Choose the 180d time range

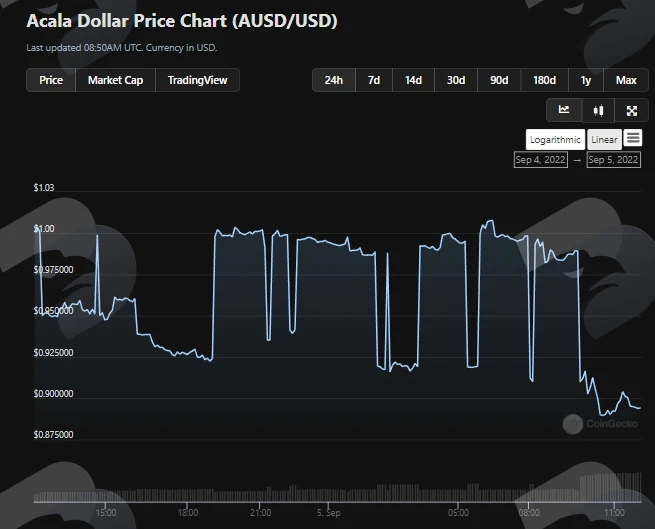point(544,80)
